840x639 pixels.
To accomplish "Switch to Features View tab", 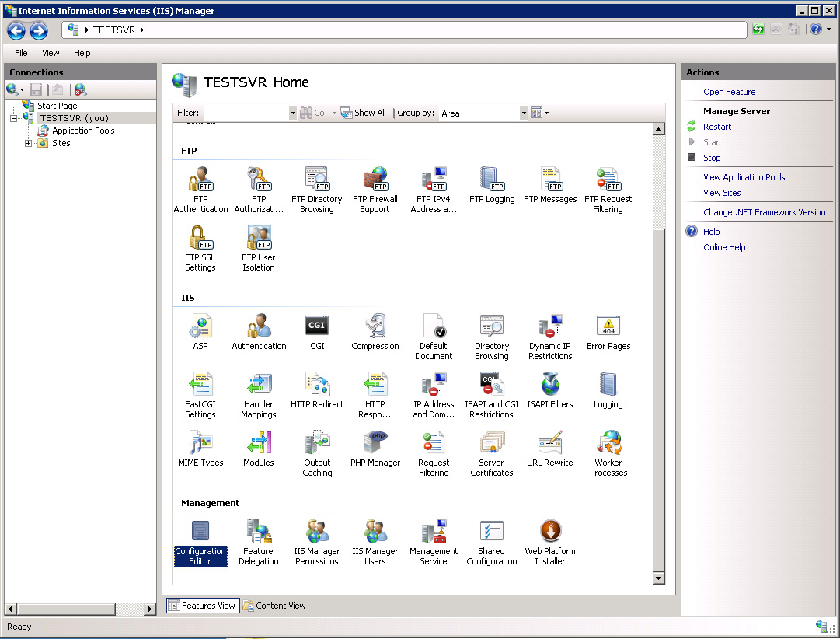I will pos(203,606).
